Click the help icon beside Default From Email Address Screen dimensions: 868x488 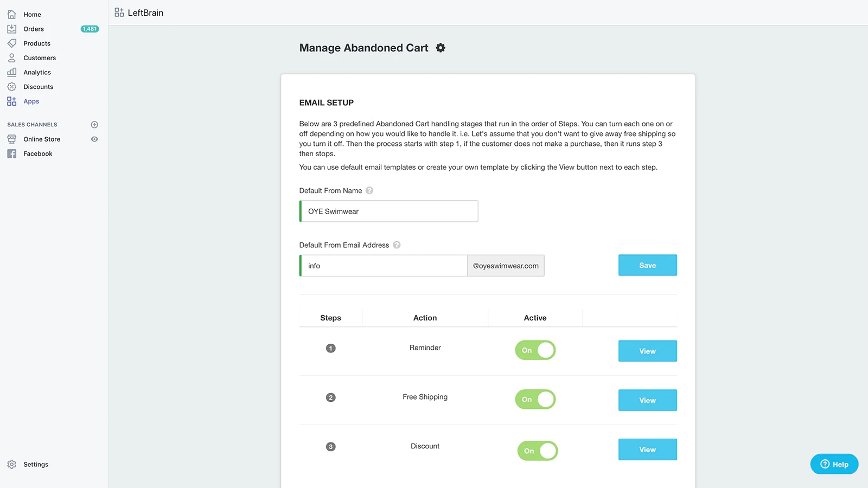point(397,245)
